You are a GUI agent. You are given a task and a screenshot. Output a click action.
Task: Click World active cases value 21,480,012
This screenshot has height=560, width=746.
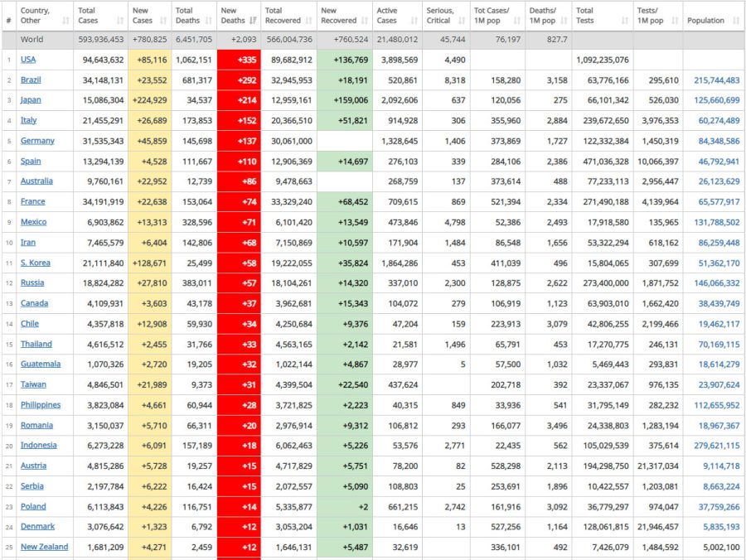click(397, 40)
